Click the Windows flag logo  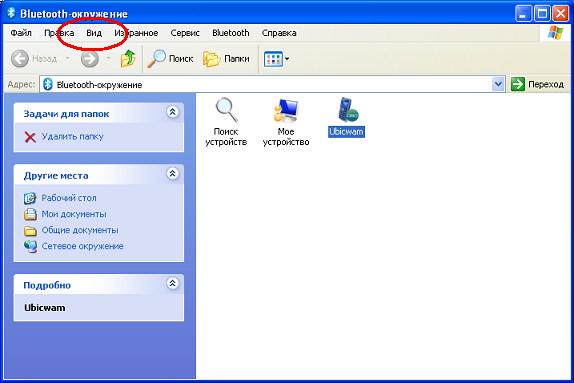555,33
